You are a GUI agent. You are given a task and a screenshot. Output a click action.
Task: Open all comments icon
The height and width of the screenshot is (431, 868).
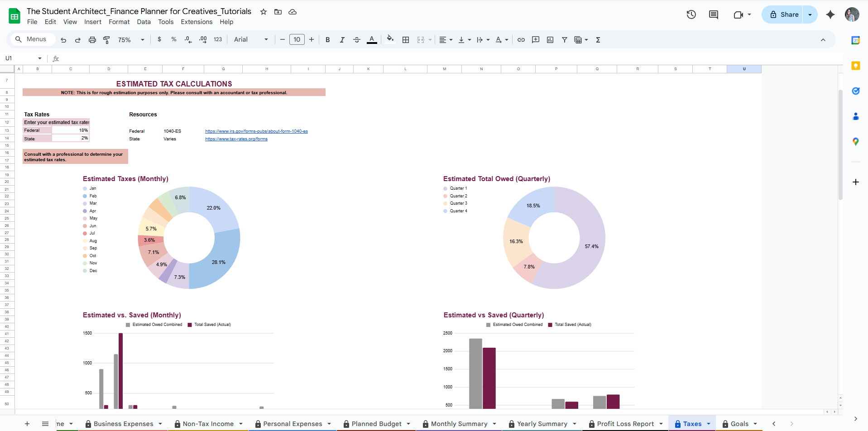(x=714, y=14)
